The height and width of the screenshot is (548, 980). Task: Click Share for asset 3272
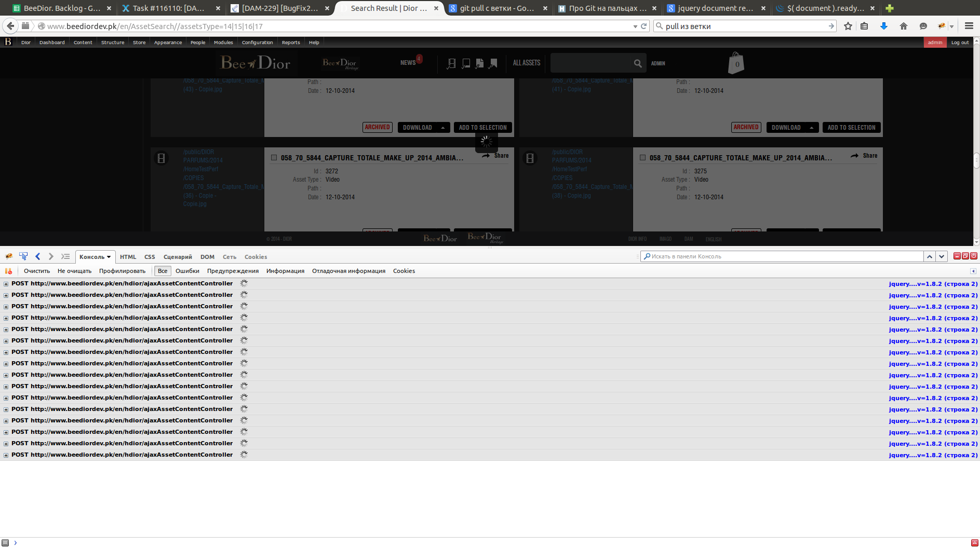tap(495, 156)
